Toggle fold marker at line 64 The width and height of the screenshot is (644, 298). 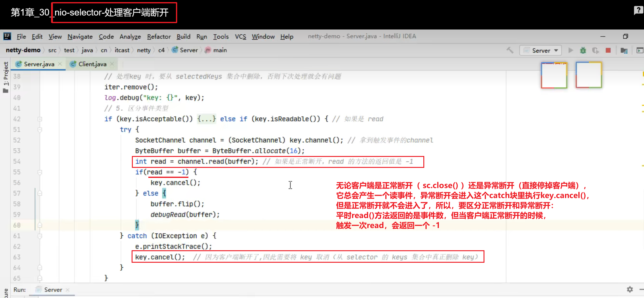[40, 268]
